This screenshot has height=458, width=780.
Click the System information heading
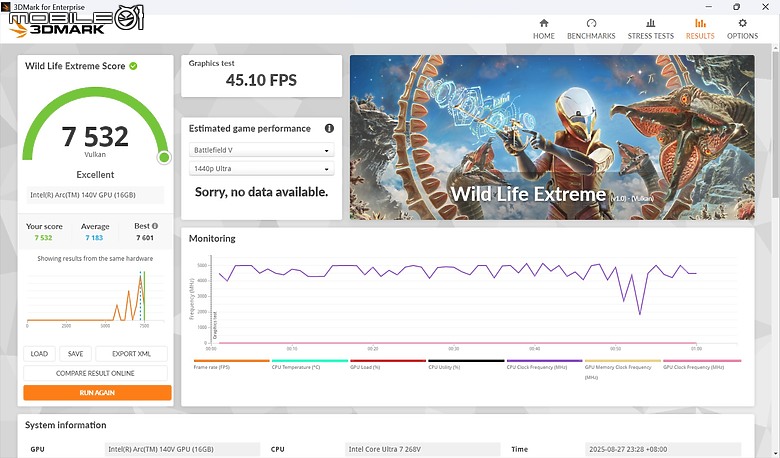66,425
